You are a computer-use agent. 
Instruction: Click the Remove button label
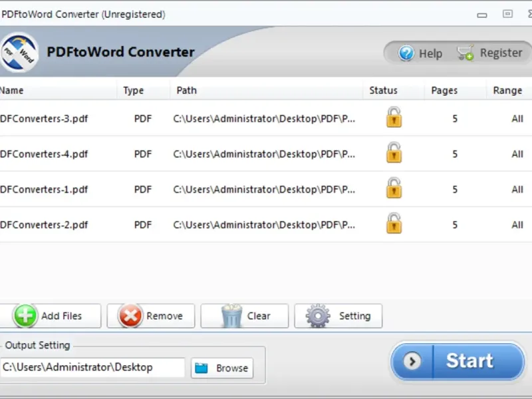[164, 316]
